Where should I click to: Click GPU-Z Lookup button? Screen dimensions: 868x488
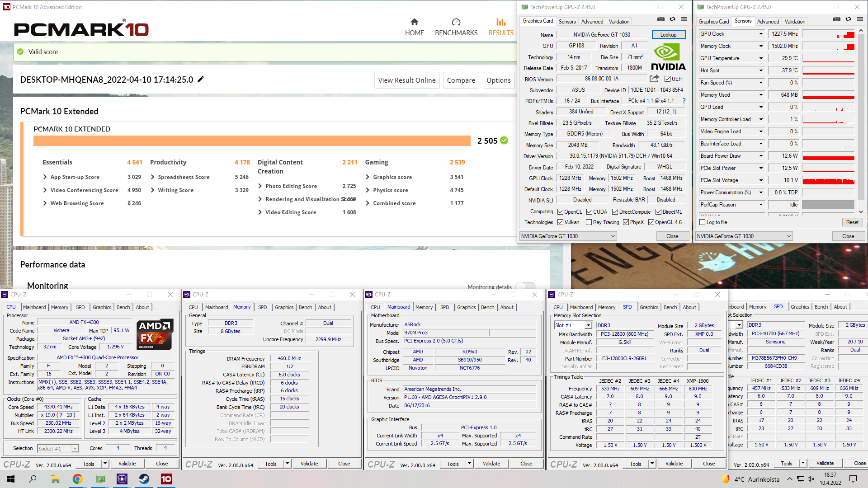(668, 35)
